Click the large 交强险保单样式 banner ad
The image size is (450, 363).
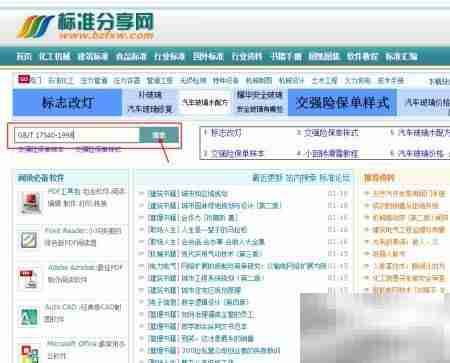(342, 102)
